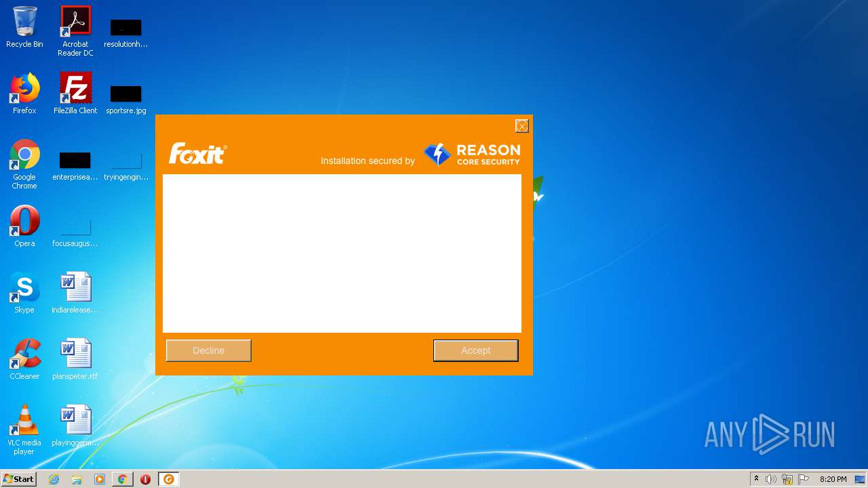Click the Show desktop button
Image resolution: width=868 pixels, height=488 pixels.
click(861, 479)
